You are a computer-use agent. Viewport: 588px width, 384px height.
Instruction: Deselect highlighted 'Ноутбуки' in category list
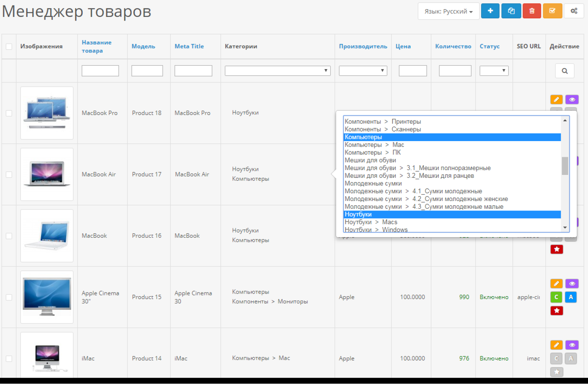tap(452, 214)
